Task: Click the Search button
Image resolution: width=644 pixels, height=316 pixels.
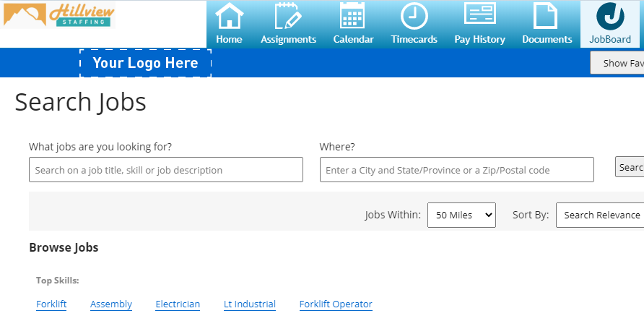Action: pyautogui.click(x=630, y=167)
